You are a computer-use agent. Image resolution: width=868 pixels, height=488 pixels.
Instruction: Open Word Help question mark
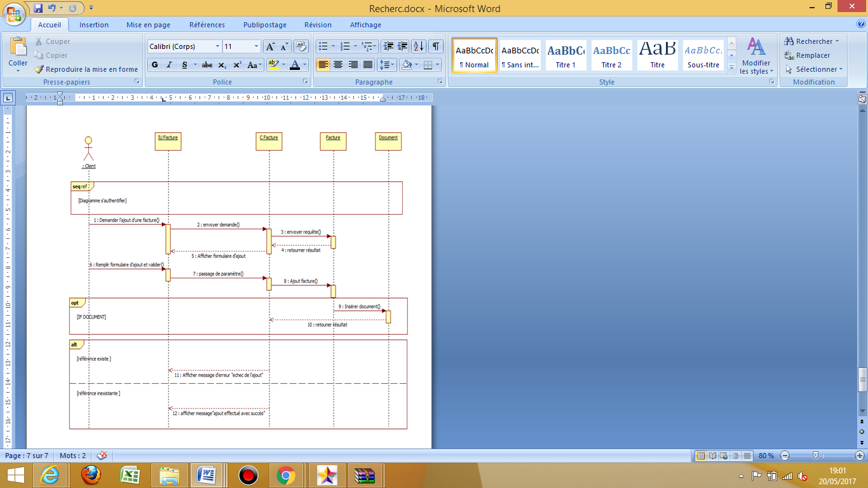pos(860,25)
